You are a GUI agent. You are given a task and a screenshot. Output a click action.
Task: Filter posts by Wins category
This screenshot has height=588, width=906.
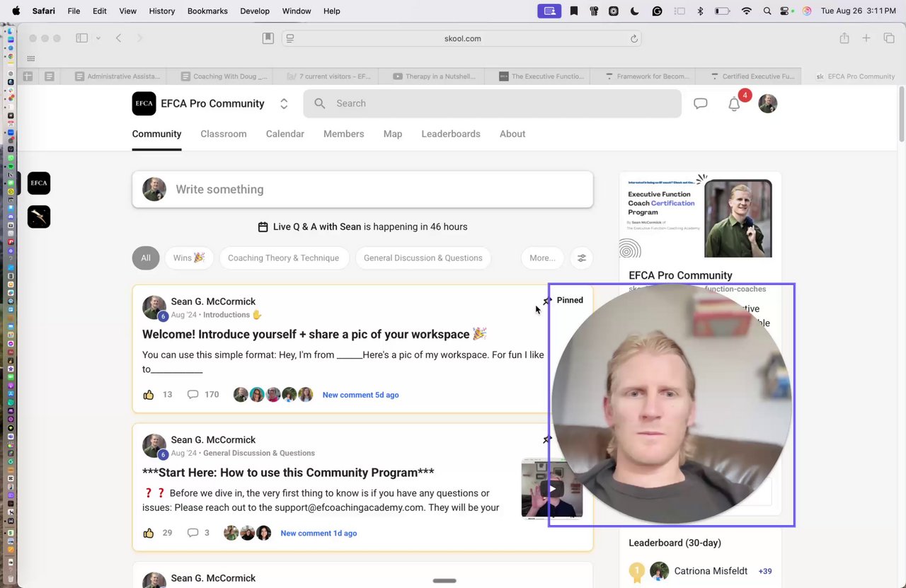[x=189, y=258]
